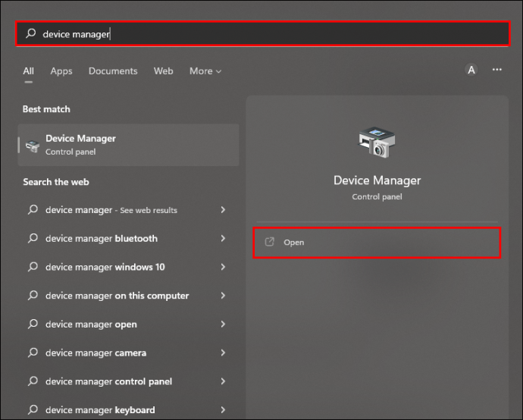Switch to the Apps tab
The image size is (523, 420).
pyautogui.click(x=61, y=71)
